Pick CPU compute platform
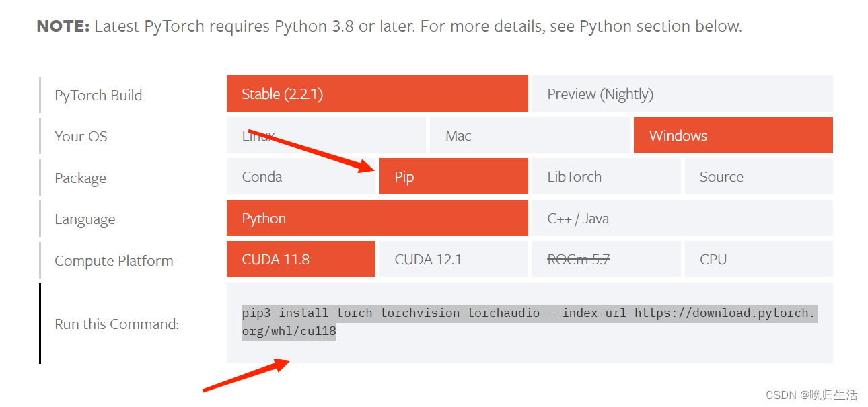Viewport: 868px width, 407px height. (x=759, y=259)
